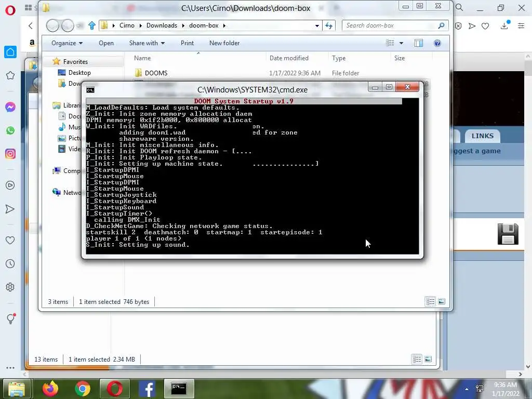Show hidden system tray icons
The image size is (532, 399).
[x=467, y=389]
